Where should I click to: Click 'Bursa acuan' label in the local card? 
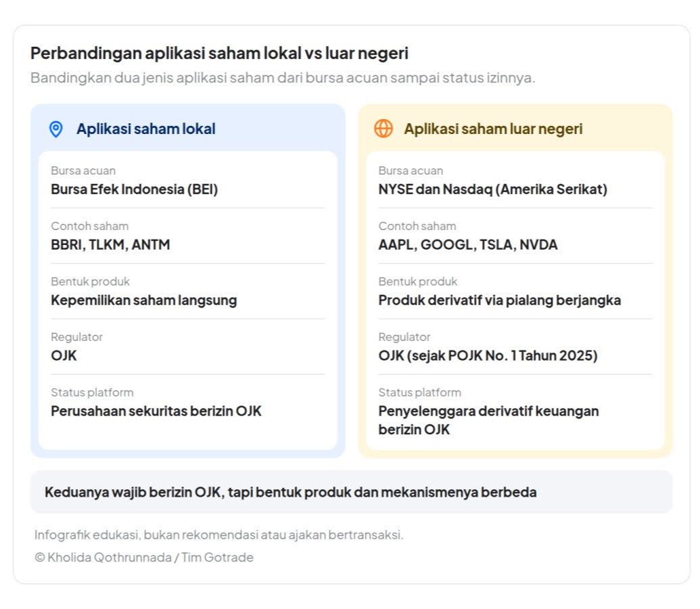click(83, 171)
